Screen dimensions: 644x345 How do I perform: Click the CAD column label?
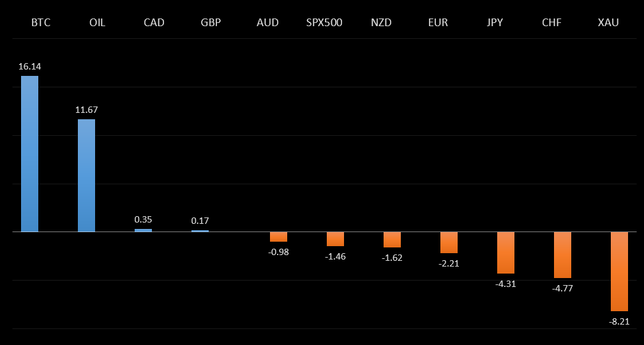tap(154, 23)
